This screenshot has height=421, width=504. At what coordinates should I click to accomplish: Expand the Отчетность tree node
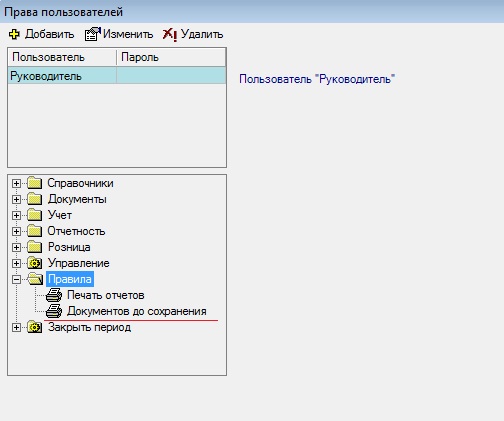[x=16, y=231]
